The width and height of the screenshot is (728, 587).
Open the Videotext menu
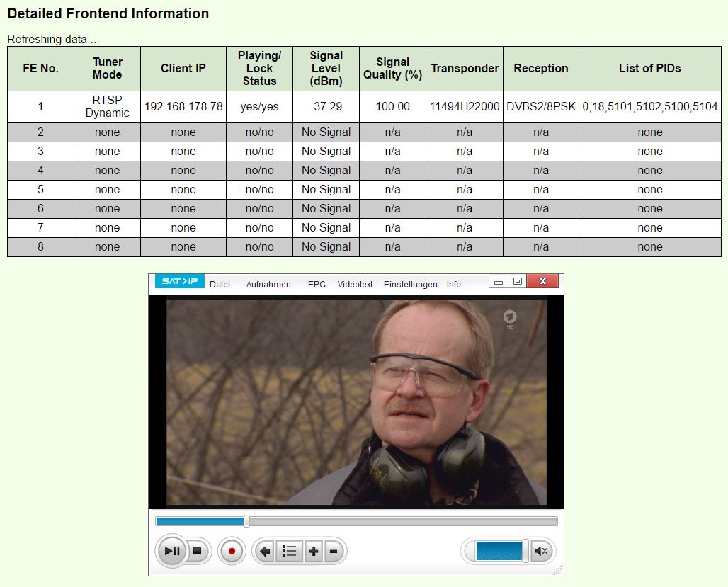[356, 284]
